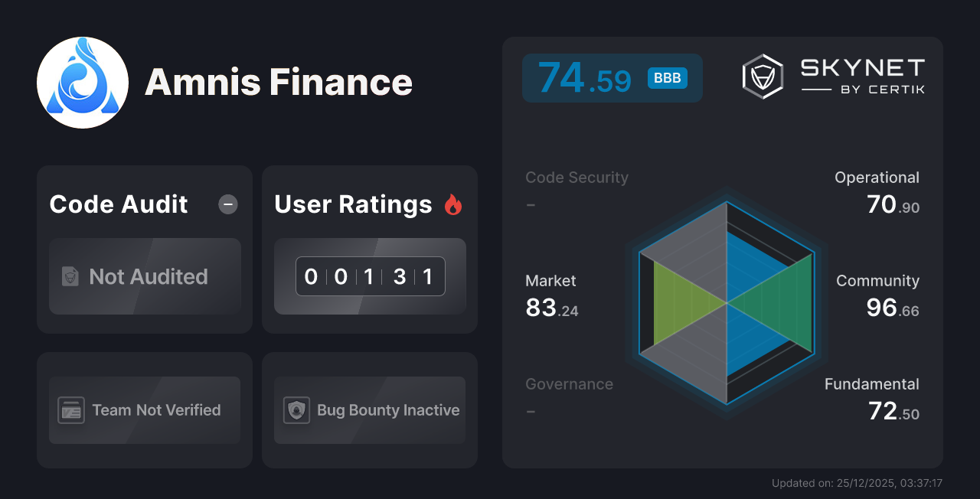Toggle the Team Not Verified status
This screenshot has width=980, height=499.
point(144,410)
